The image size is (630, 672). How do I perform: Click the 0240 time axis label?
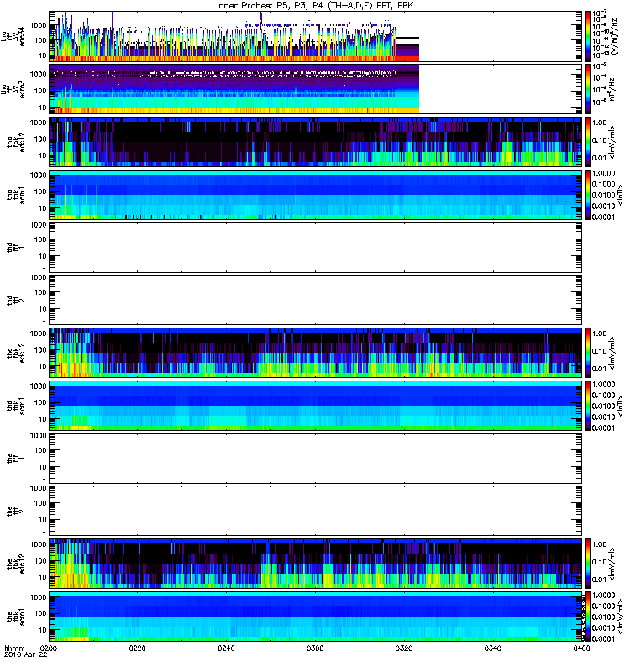[x=226, y=648]
